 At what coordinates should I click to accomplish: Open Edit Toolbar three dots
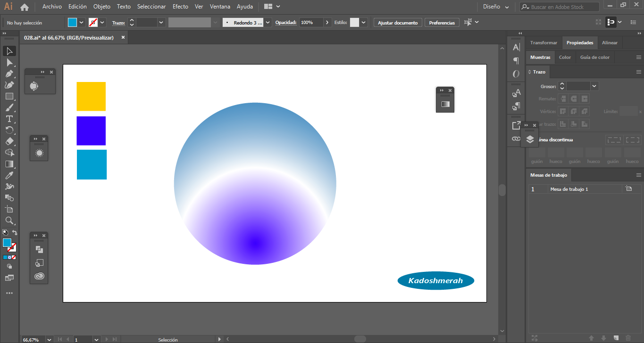[9, 293]
